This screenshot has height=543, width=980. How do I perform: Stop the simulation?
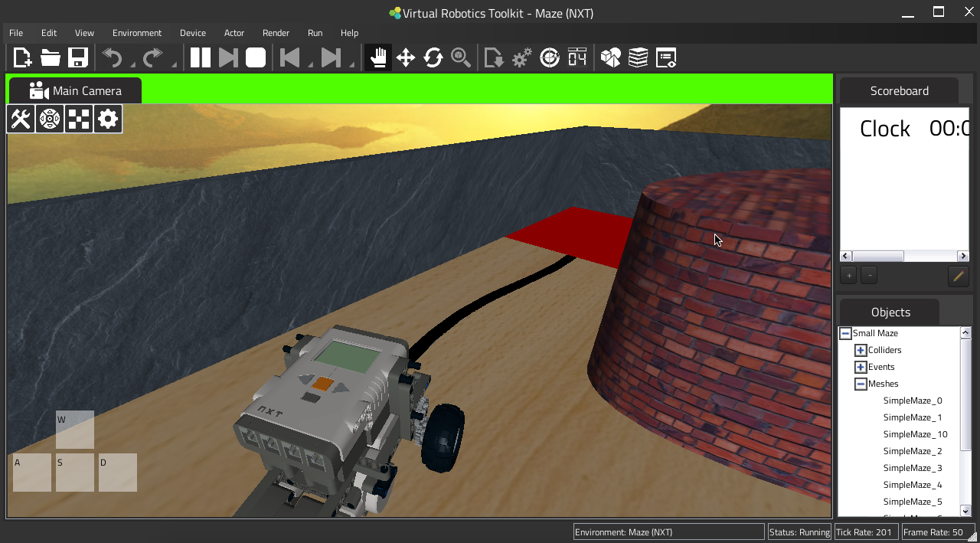(256, 58)
